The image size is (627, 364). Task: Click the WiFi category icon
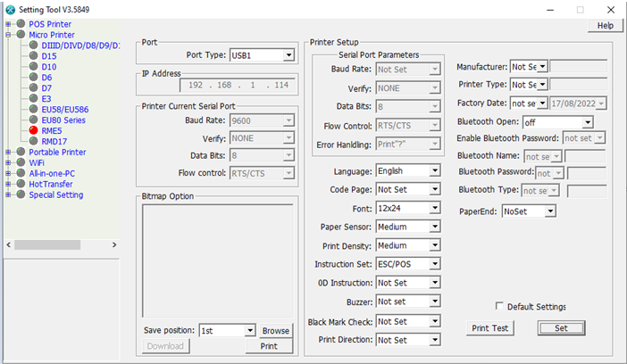[21, 162]
